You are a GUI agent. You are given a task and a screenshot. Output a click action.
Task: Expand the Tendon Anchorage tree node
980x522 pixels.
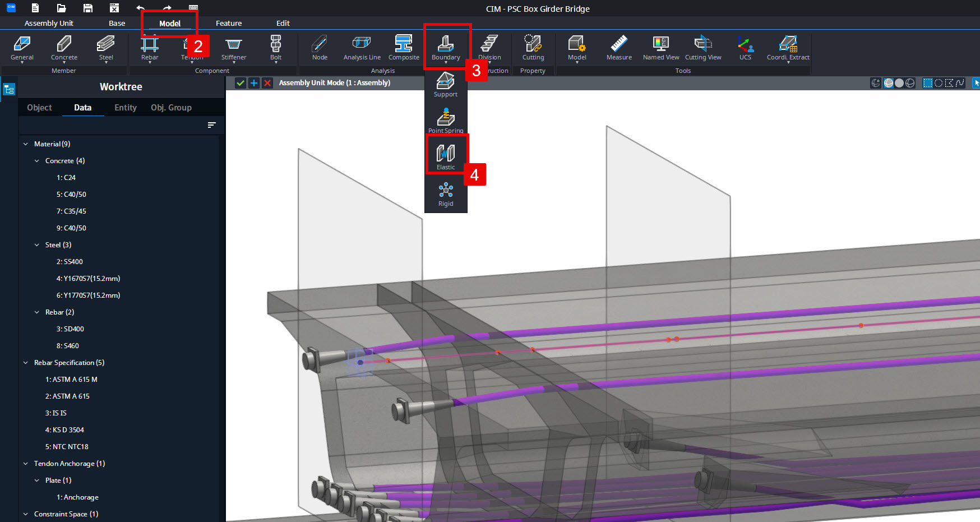point(25,463)
